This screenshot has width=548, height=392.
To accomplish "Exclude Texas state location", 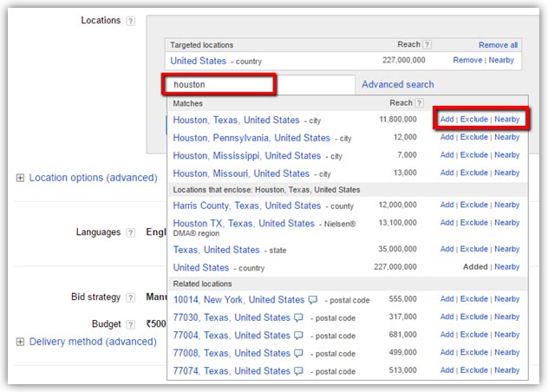I will point(474,249).
